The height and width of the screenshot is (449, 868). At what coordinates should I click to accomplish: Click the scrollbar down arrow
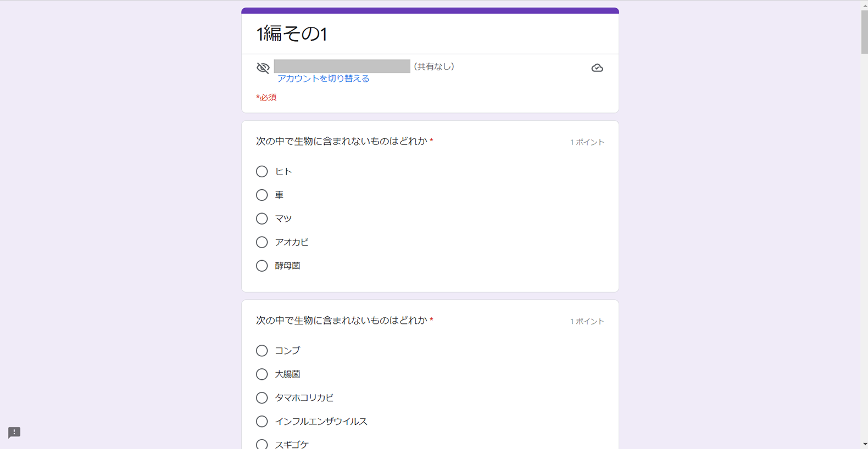(864, 444)
